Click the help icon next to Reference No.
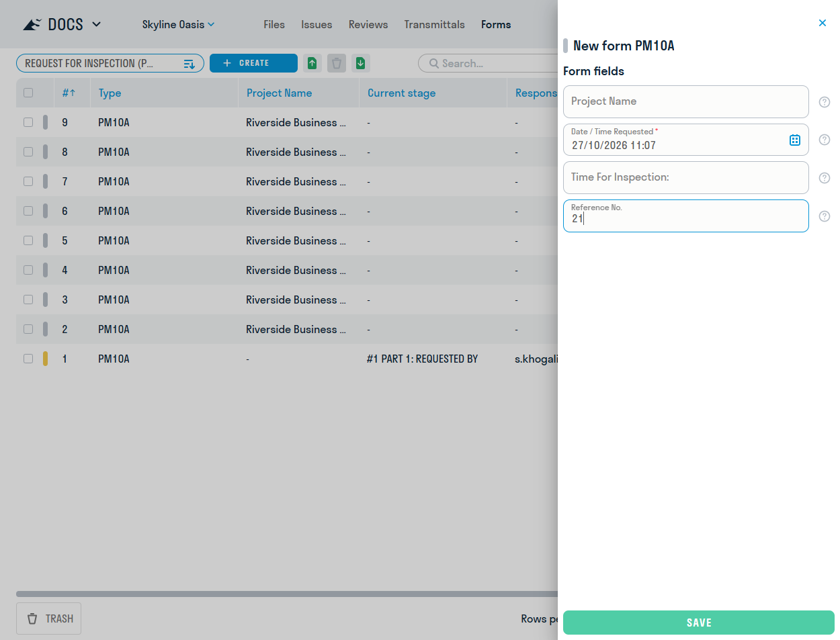 [x=825, y=216]
